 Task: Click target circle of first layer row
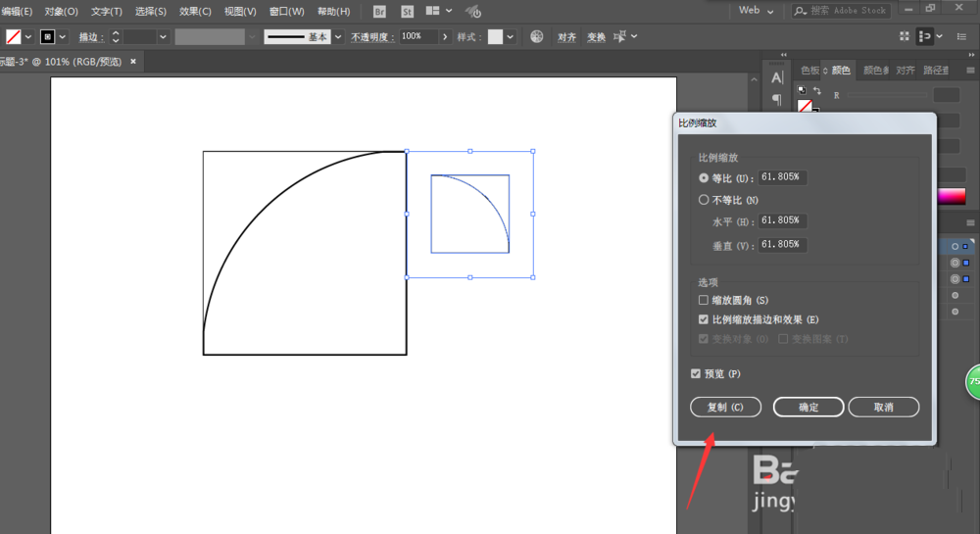tap(955, 247)
